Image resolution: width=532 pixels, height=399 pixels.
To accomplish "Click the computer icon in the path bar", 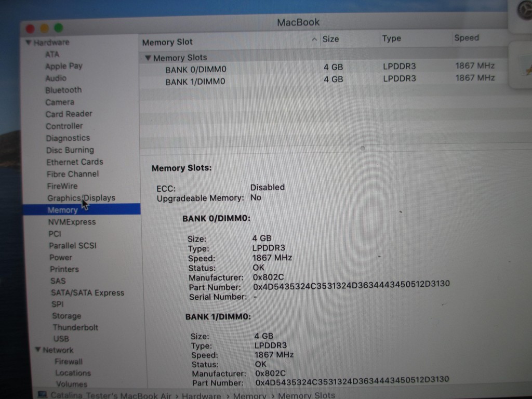I will pos(43,395).
